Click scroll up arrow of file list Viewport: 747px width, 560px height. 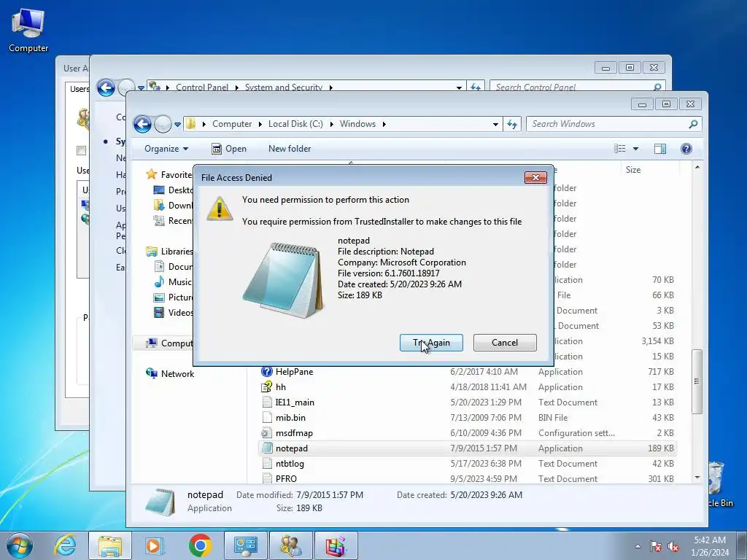[697, 168]
